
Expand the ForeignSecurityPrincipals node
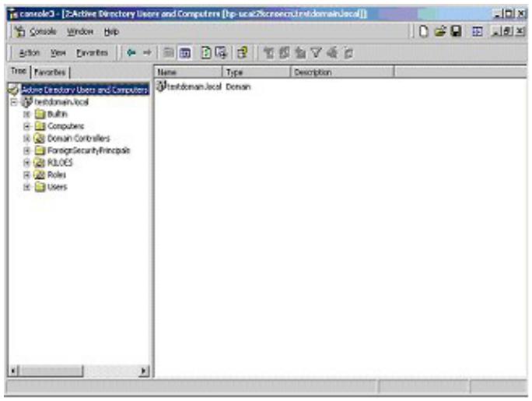[x=26, y=150]
